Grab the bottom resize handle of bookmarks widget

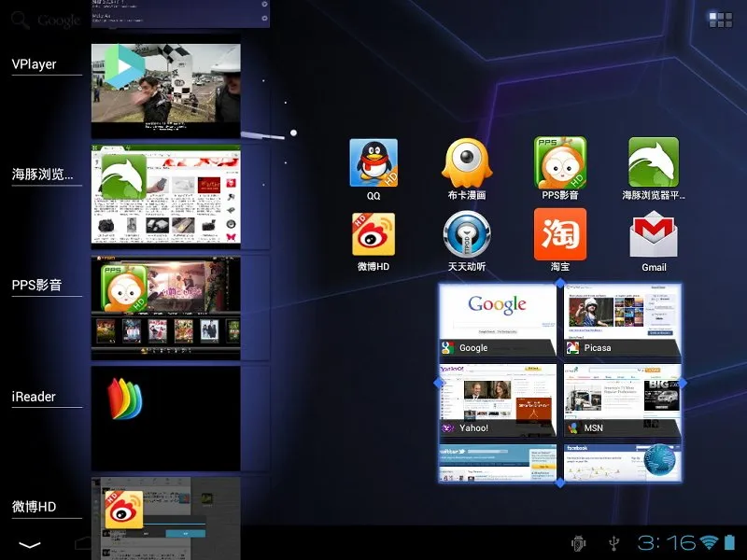pos(560,483)
